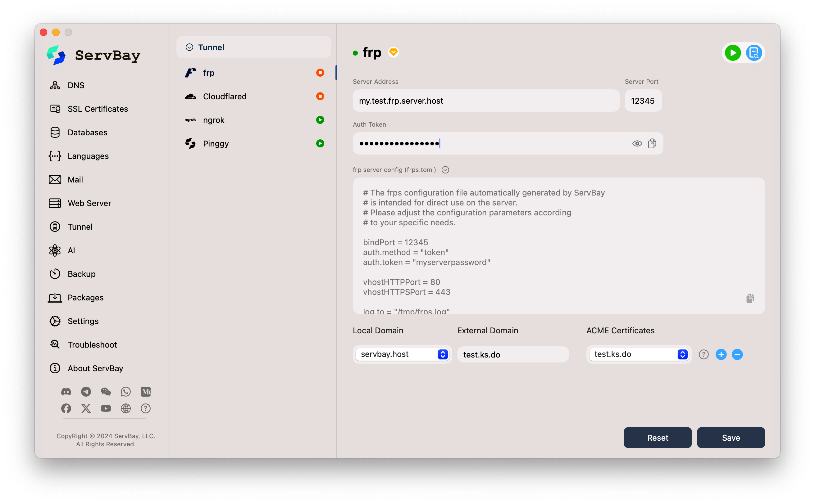Collapse the frp server config section
Viewport: 815px width, 504px height.
pyautogui.click(x=445, y=170)
